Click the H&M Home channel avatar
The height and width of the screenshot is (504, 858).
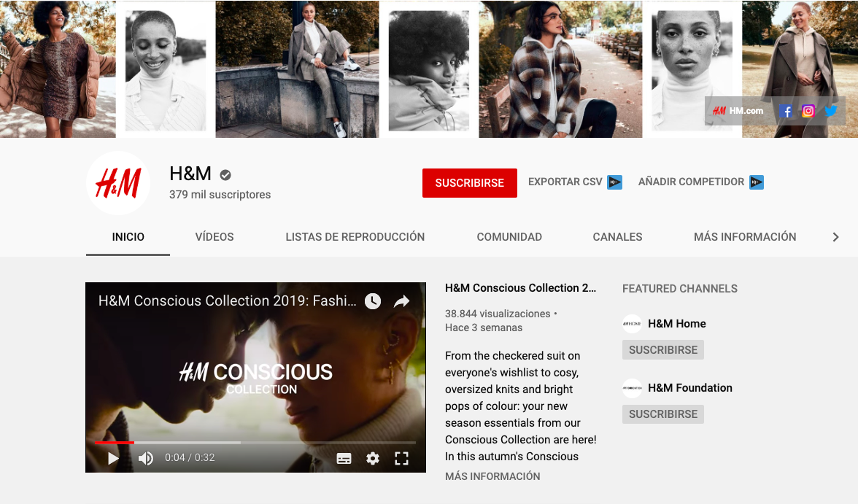coord(632,324)
